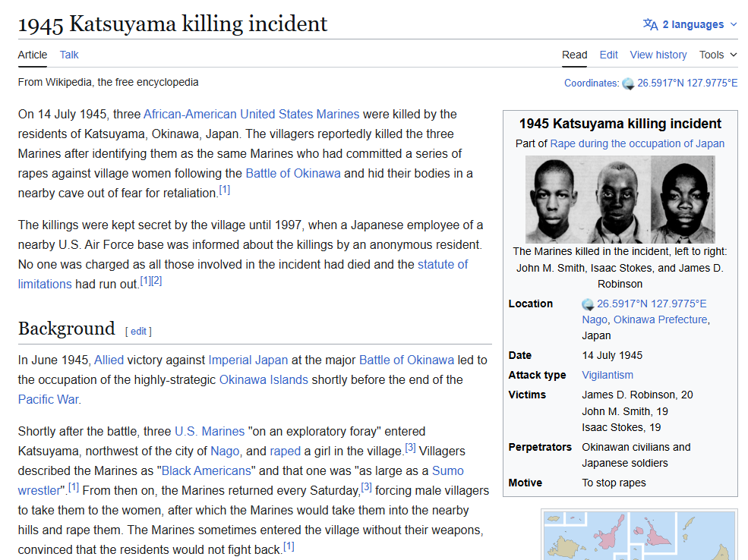Open first-paragraph Battle of Okinawa link

pos(293,174)
